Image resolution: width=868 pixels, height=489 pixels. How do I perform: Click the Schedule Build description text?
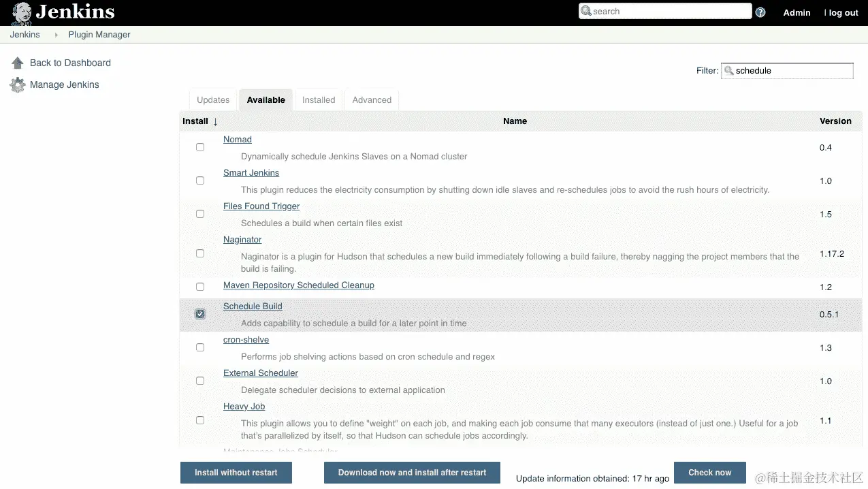[x=354, y=324]
